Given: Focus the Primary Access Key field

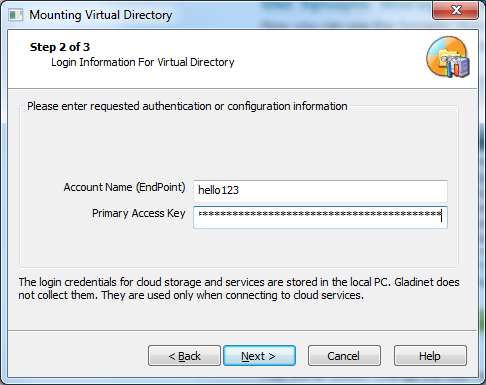Looking at the screenshot, I should coord(320,217).
